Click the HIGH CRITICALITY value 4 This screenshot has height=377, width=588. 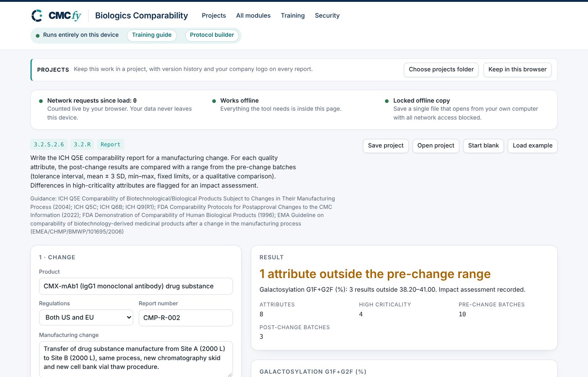coord(361,314)
